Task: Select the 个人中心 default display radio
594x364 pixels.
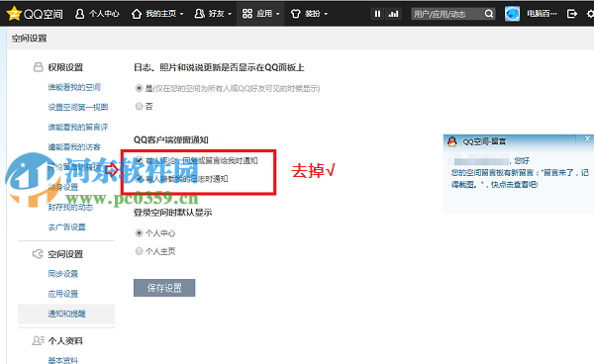Action: tap(139, 233)
